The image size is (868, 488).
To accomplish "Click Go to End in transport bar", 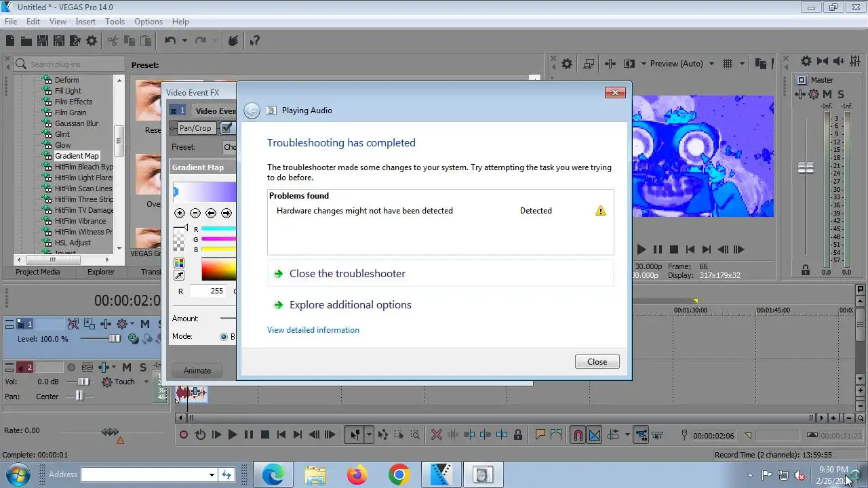I will click(x=298, y=435).
